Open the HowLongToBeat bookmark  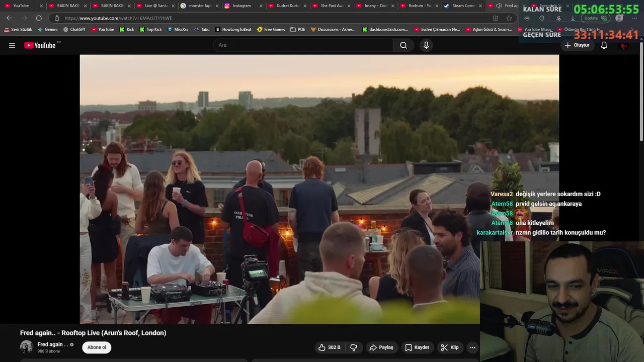click(x=233, y=30)
